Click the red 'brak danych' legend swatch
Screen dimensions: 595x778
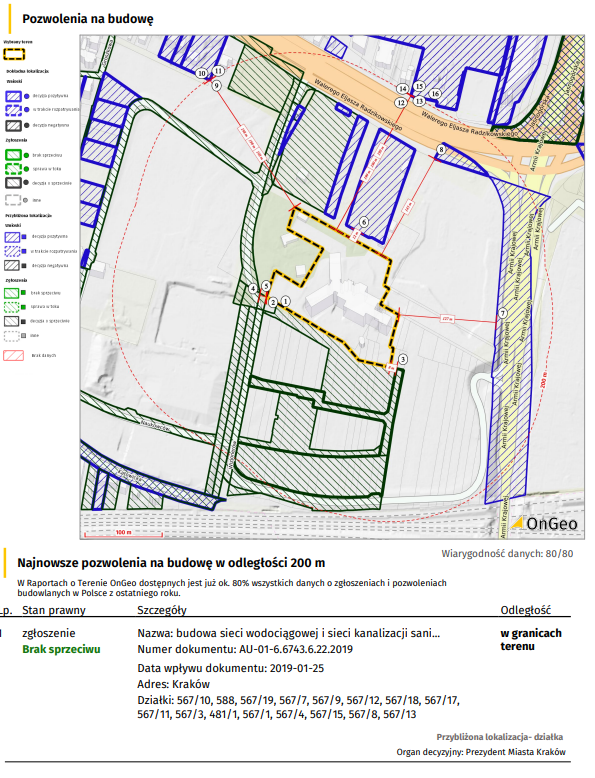(x=14, y=356)
